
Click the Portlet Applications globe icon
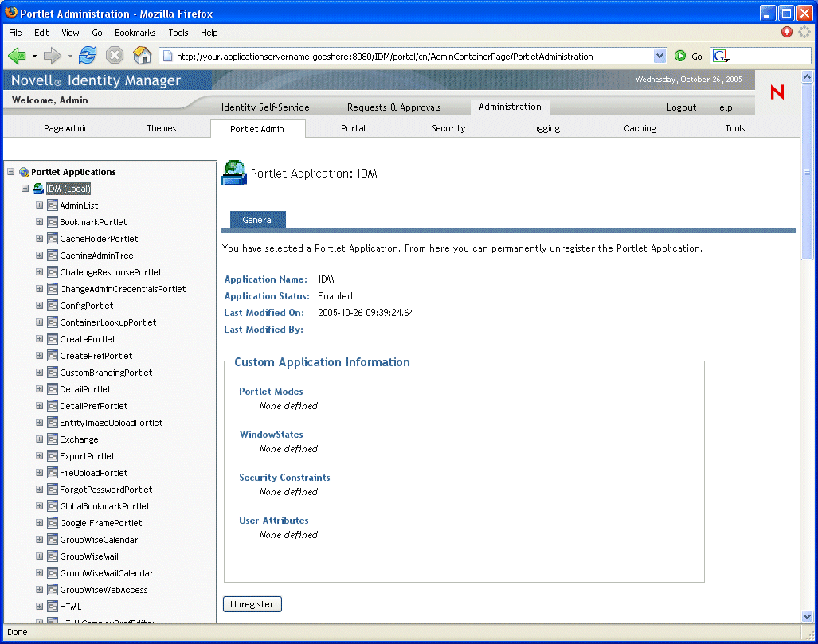pos(24,172)
